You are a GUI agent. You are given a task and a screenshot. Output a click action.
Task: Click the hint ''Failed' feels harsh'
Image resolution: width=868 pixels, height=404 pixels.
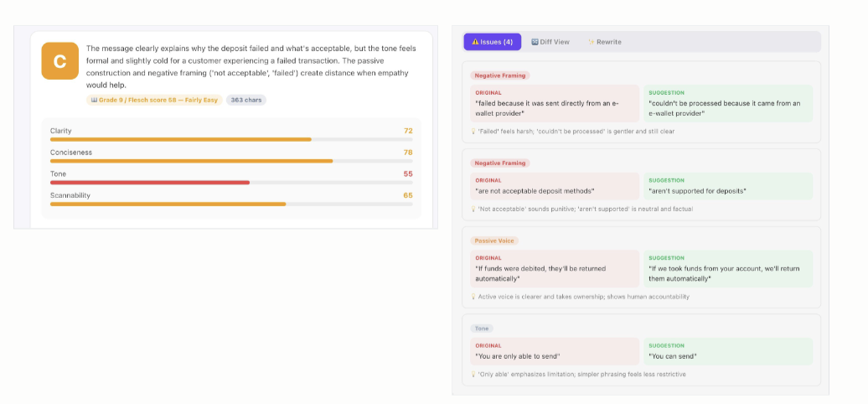tap(576, 132)
